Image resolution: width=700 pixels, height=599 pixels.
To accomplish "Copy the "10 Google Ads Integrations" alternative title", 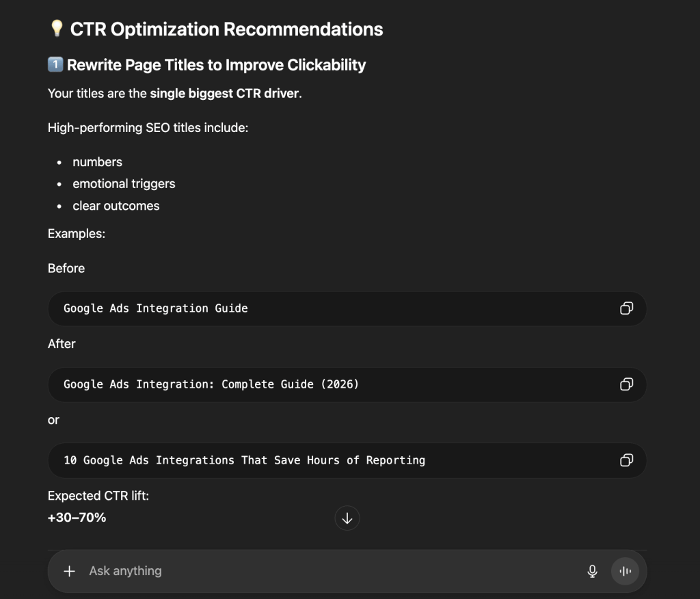I will point(626,460).
